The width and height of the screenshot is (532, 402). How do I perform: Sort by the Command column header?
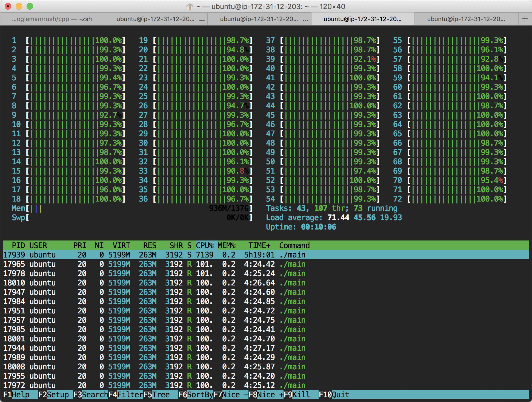coord(294,245)
